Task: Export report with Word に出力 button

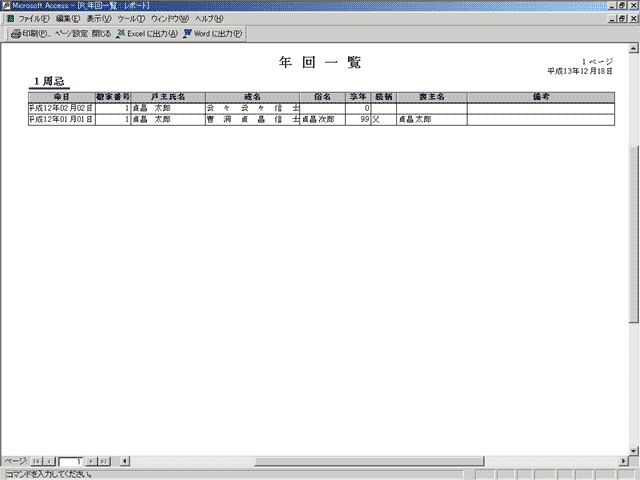Action: point(212,33)
